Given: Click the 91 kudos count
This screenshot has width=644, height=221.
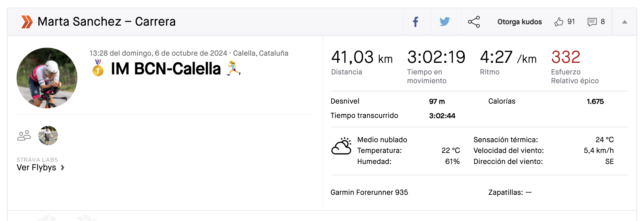Looking at the screenshot, I should pyautogui.click(x=571, y=22).
